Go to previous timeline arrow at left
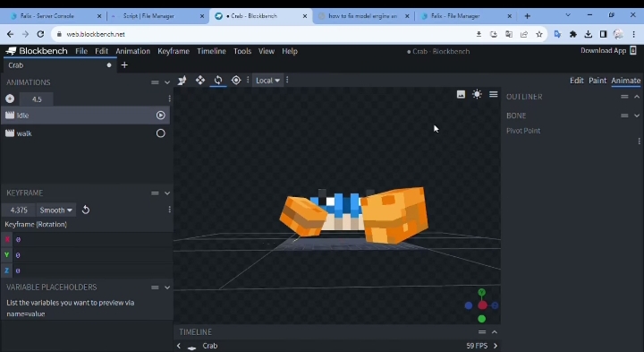This screenshot has height=352, width=644. tap(179, 346)
